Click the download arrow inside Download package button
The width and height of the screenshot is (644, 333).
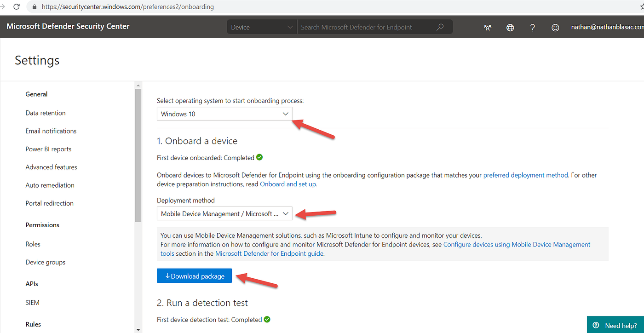(167, 276)
